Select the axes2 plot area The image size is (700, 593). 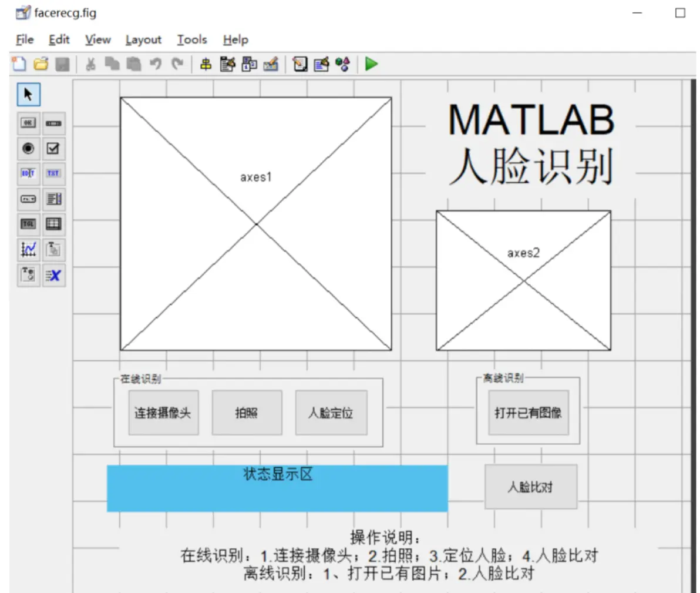pos(523,281)
